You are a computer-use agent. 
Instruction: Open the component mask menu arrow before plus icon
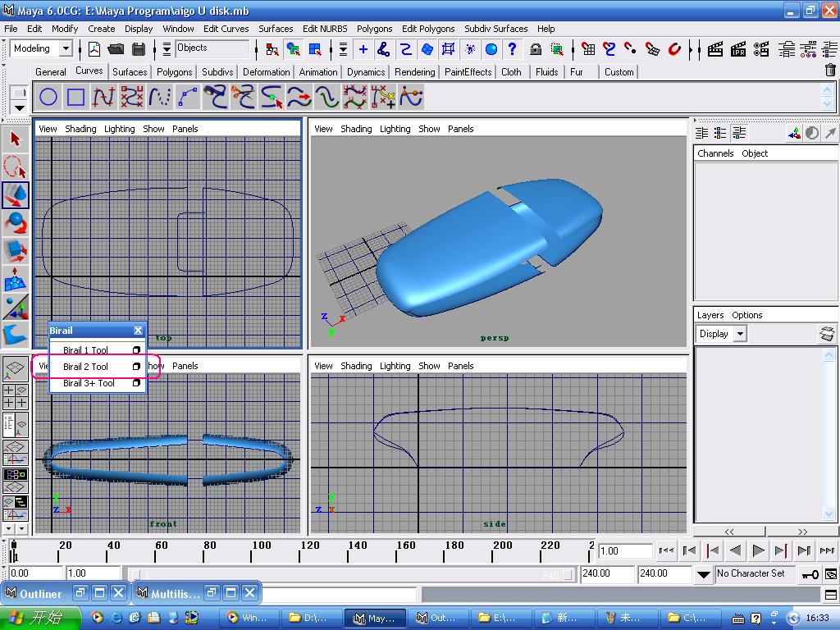[x=343, y=49]
